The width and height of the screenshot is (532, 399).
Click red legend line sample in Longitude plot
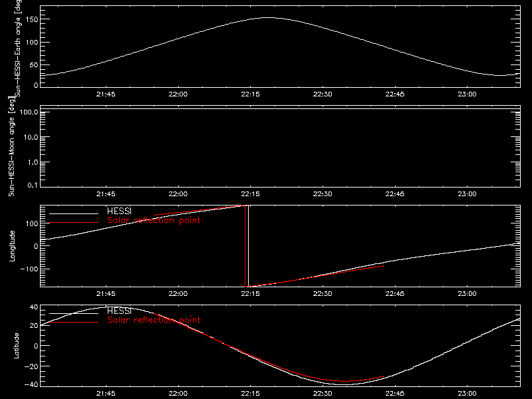[x=74, y=223]
